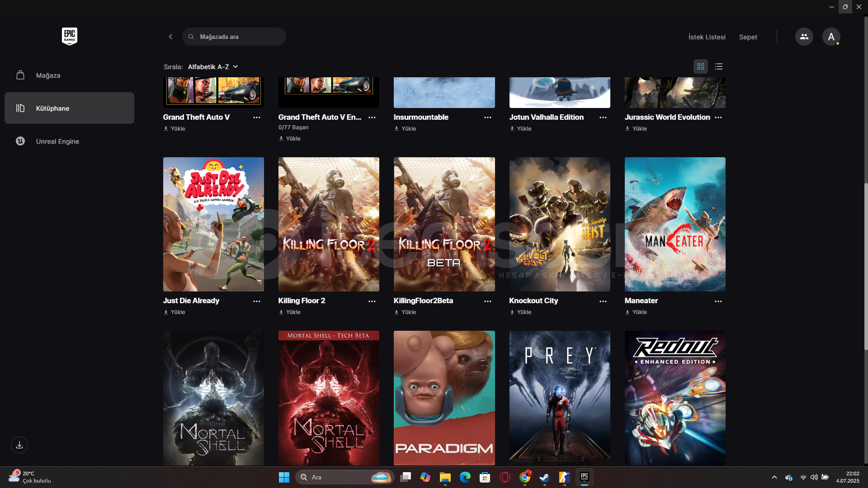Viewport: 868px width, 488px height.
Task: Show hidden system tray icons
Action: [x=774, y=477]
